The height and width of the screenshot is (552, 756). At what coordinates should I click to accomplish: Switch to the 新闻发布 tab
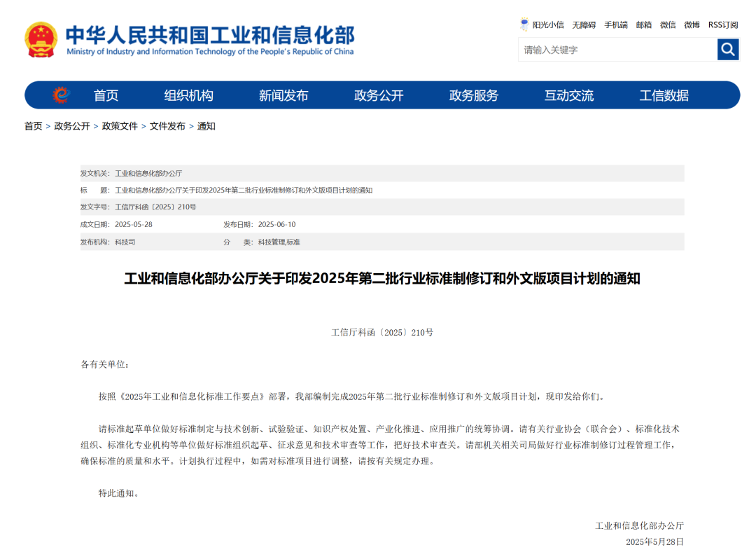point(283,95)
